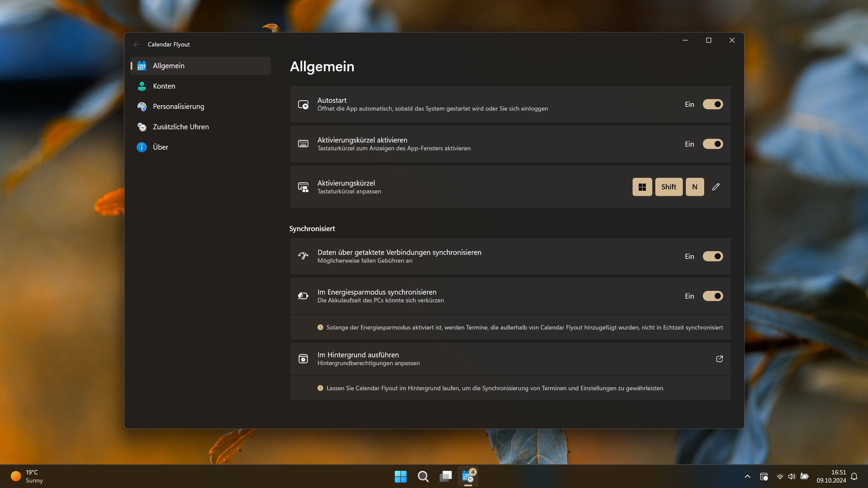Click the Shift key shortcut chip
The width and height of the screenshot is (868, 488).
pyautogui.click(x=669, y=187)
